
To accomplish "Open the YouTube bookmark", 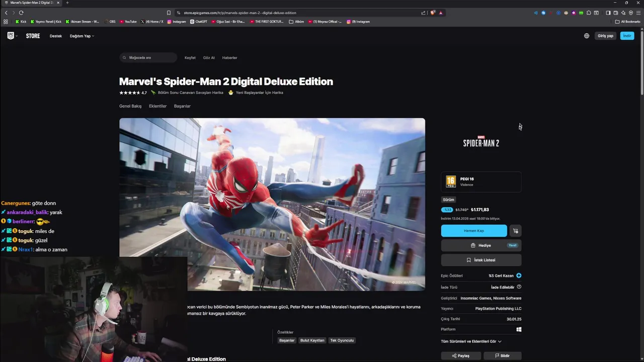I will tap(128, 22).
